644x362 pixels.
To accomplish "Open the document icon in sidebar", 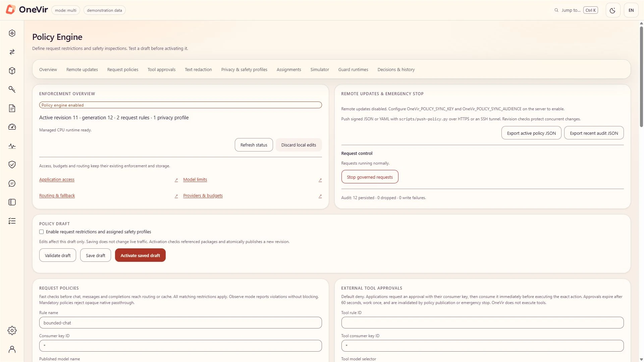I will (12, 108).
